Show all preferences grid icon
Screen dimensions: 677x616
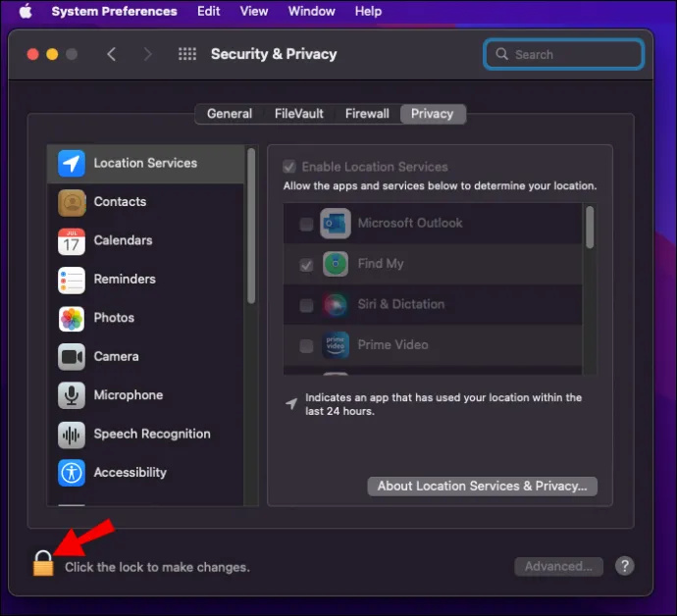click(x=187, y=54)
